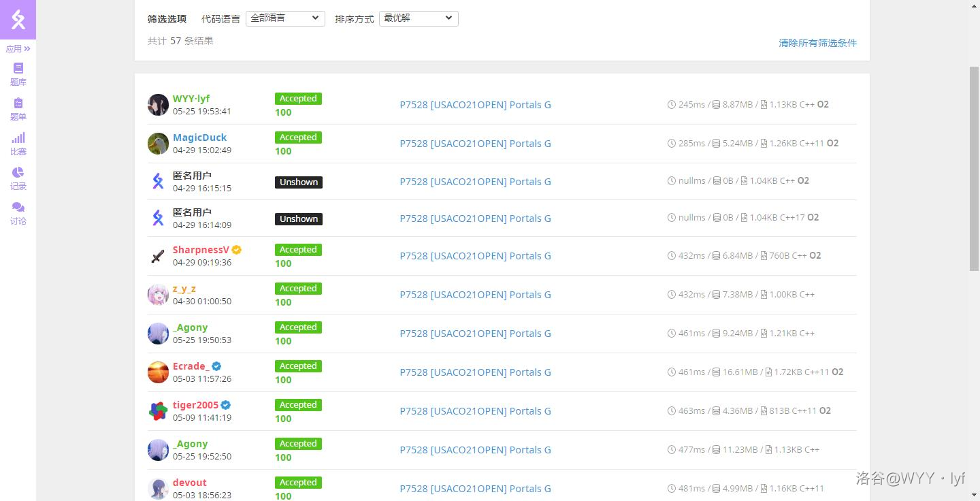Click the Accepted status of Ecrade_'s submission
The height and width of the screenshot is (501, 980).
tap(298, 366)
